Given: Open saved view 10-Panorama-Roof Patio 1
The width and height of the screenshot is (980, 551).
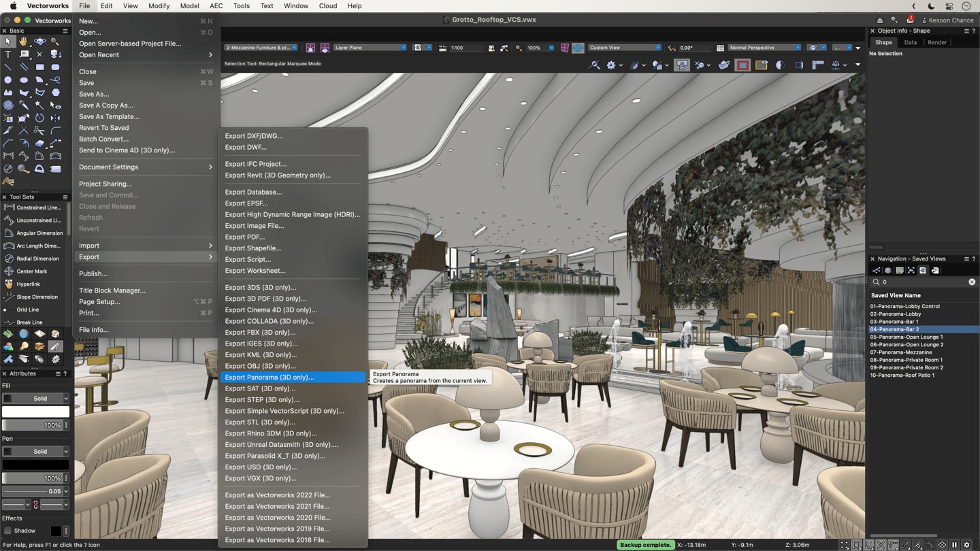Looking at the screenshot, I should (x=902, y=375).
